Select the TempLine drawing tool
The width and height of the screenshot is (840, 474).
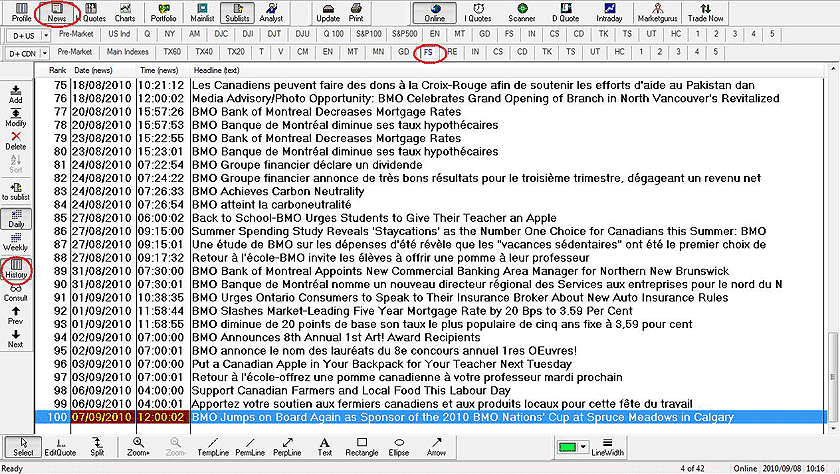pos(213,447)
